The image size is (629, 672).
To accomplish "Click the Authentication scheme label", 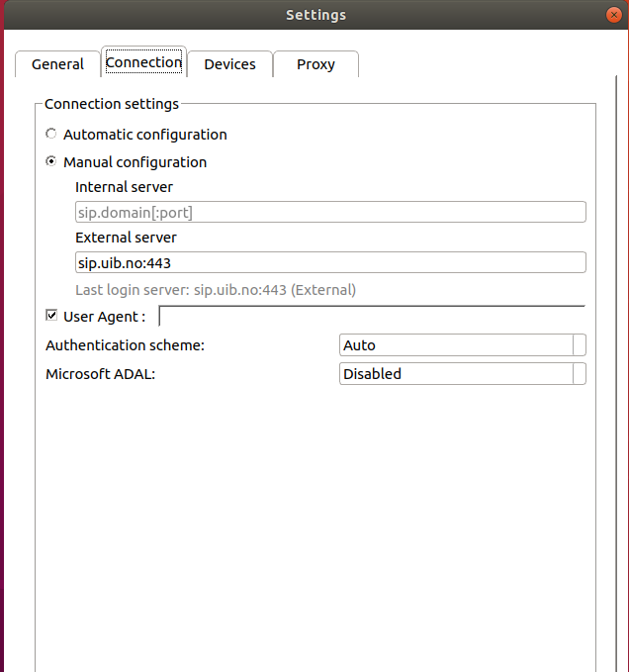I will pyautogui.click(x=125, y=345).
